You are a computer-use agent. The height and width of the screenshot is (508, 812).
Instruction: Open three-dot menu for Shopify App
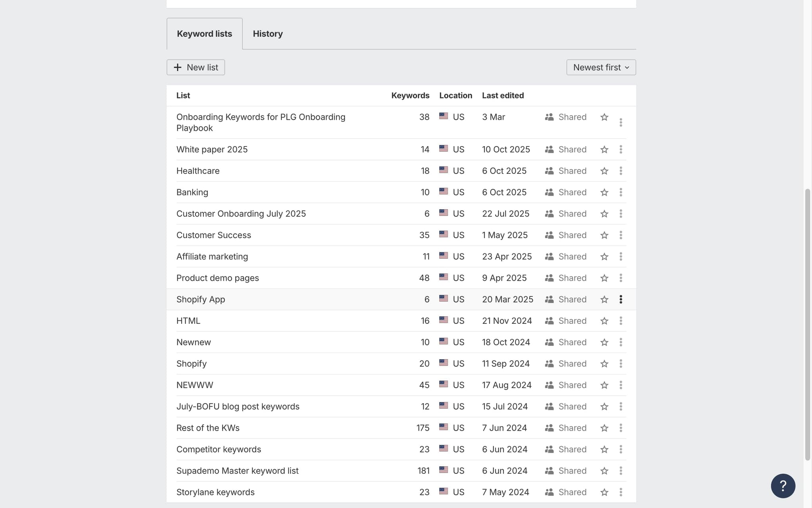click(x=620, y=300)
